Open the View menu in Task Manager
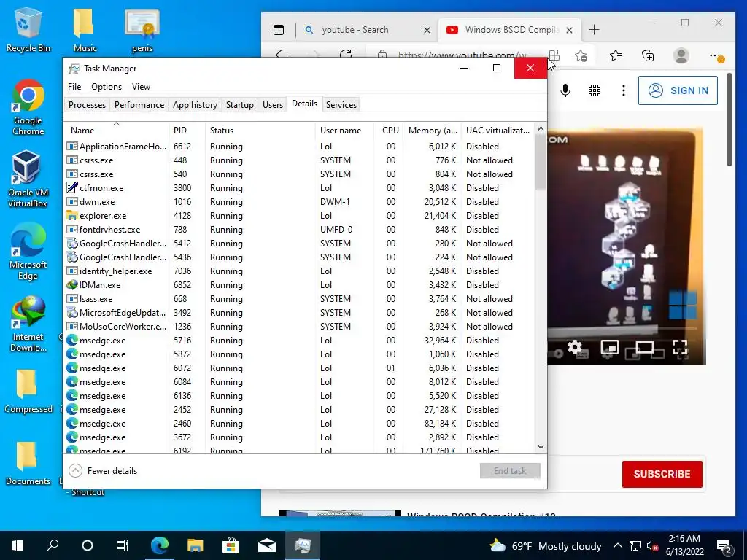 tap(141, 87)
